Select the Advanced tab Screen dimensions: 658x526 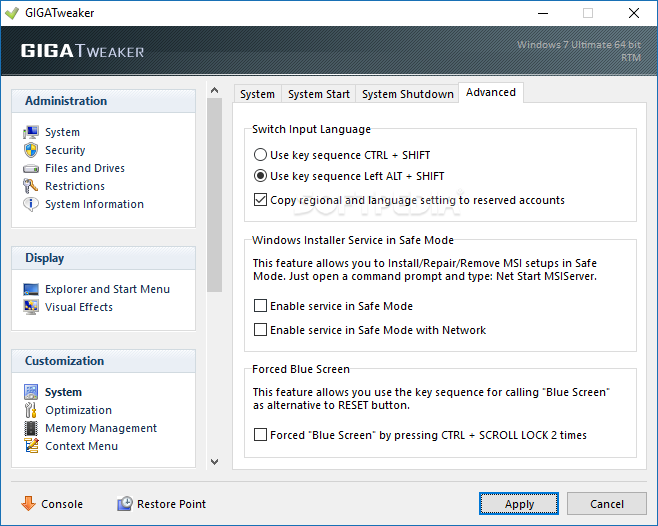(x=491, y=92)
